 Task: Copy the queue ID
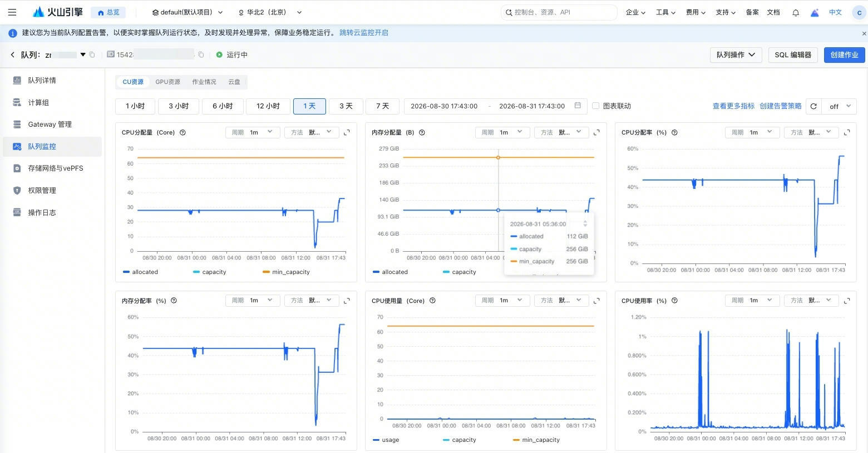click(201, 55)
